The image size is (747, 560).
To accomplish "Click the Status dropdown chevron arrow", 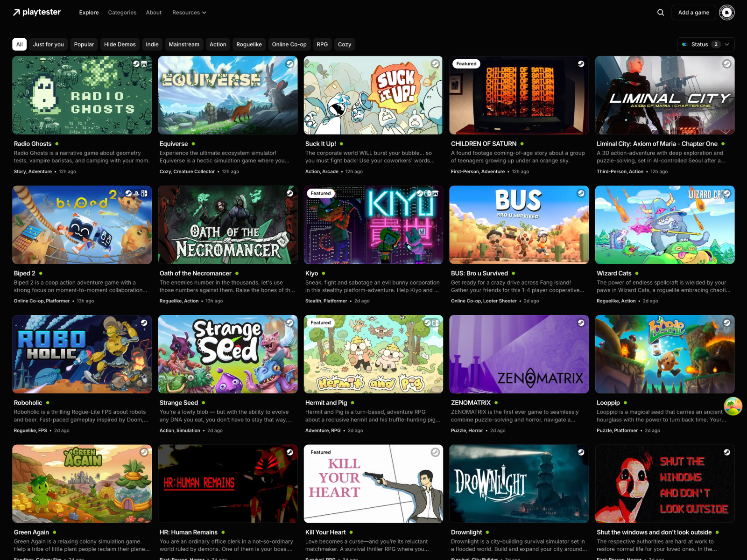I will 727,44.
